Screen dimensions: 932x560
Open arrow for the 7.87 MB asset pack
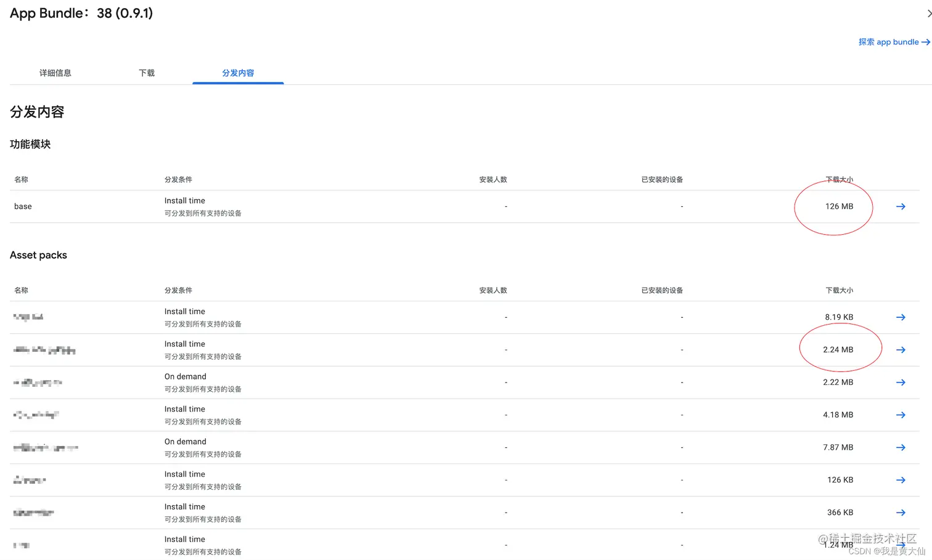click(901, 447)
